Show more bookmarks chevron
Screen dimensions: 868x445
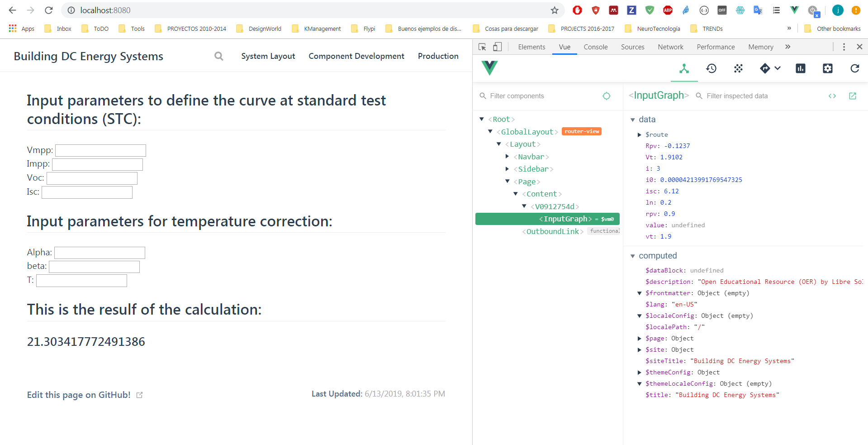pos(789,28)
